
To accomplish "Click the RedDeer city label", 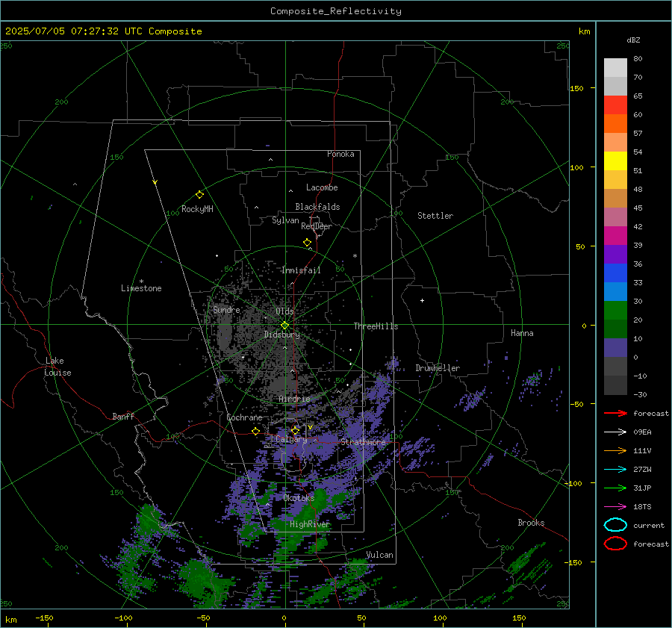I will [317, 226].
